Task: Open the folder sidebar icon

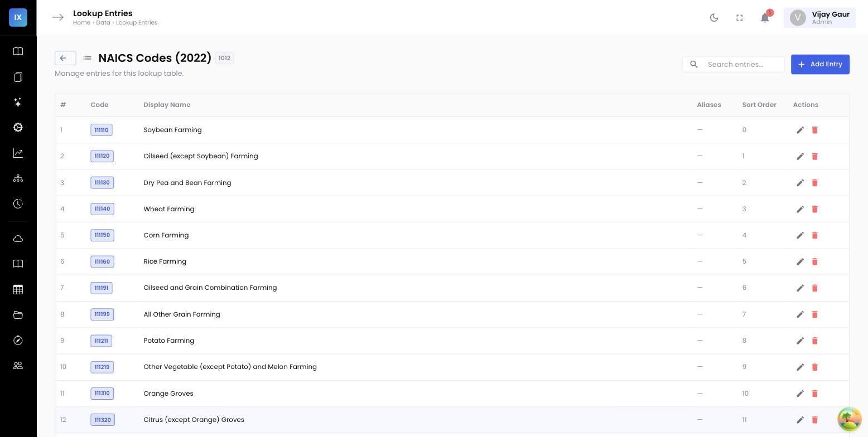Action: pos(18,315)
